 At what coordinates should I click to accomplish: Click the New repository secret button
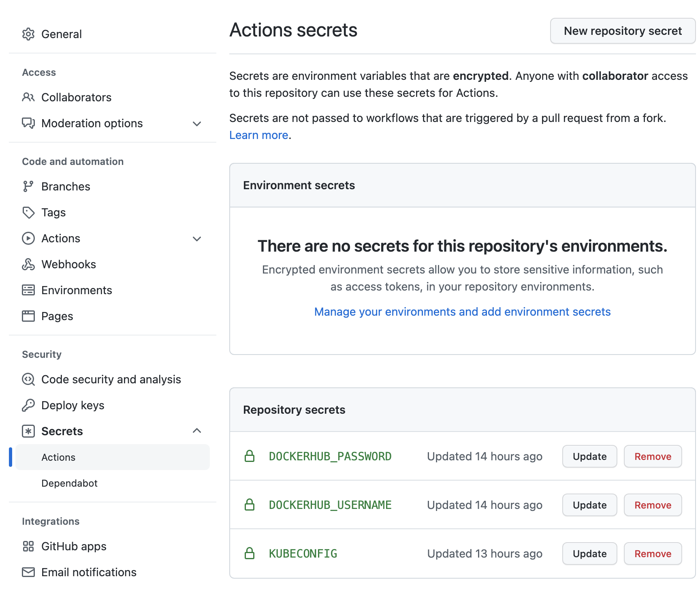click(623, 31)
